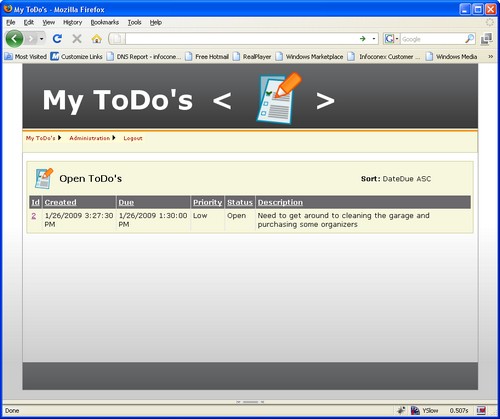
Task: Open the Bookmarks menu
Action: click(x=105, y=22)
